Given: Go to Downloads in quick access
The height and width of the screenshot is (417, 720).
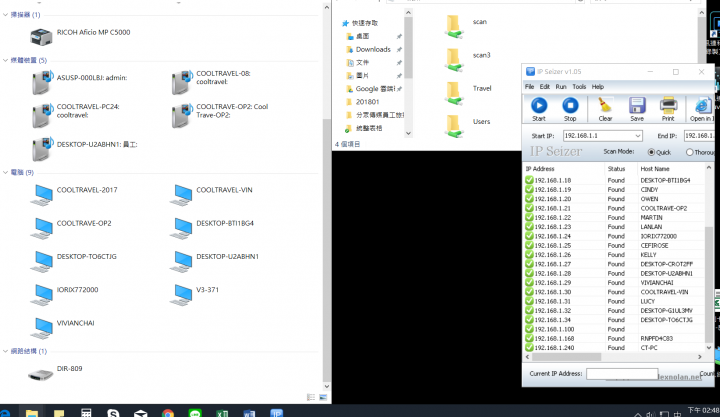Looking at the screenshot, I should click(373, 49).
